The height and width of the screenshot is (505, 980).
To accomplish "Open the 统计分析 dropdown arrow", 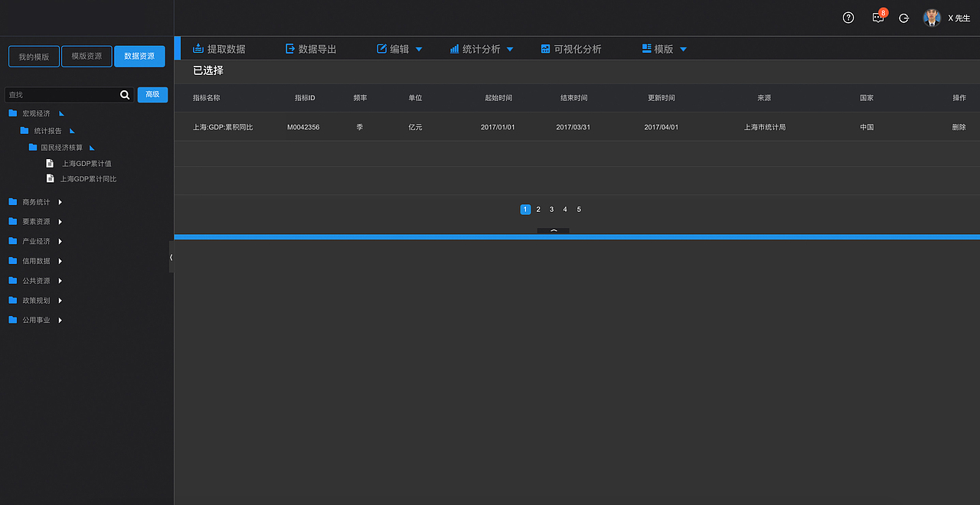I will click(510, 50).
